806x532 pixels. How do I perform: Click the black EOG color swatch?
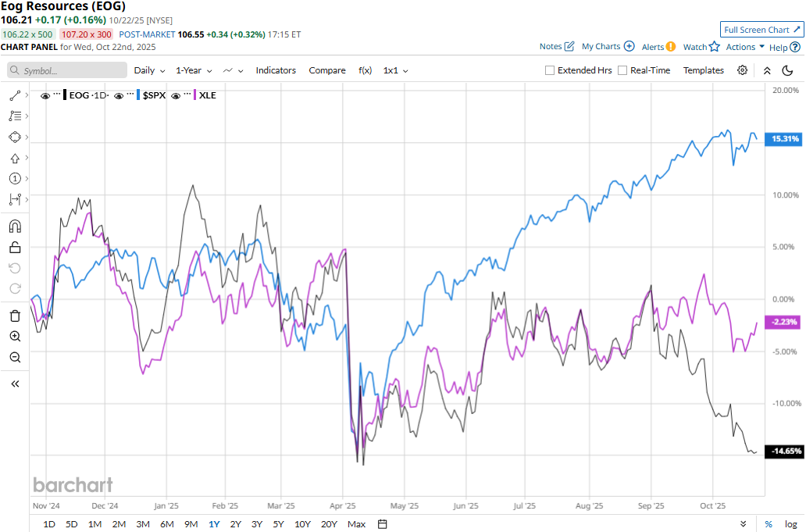coord(65,95)
